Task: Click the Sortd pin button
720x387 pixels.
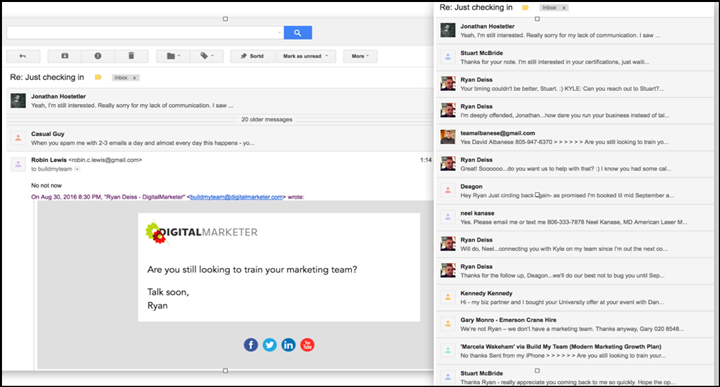Action: pyautogui.click(x=253, y=56)
